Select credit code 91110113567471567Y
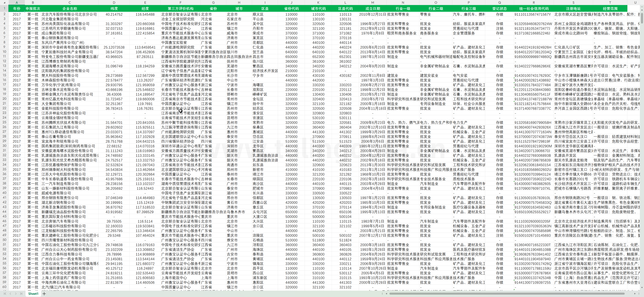The height and width of the screenshot is (297, 644). click(x=534, y=14)
